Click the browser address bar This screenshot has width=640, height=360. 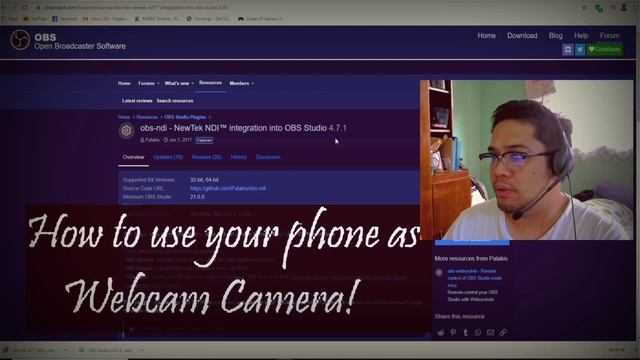306,7
